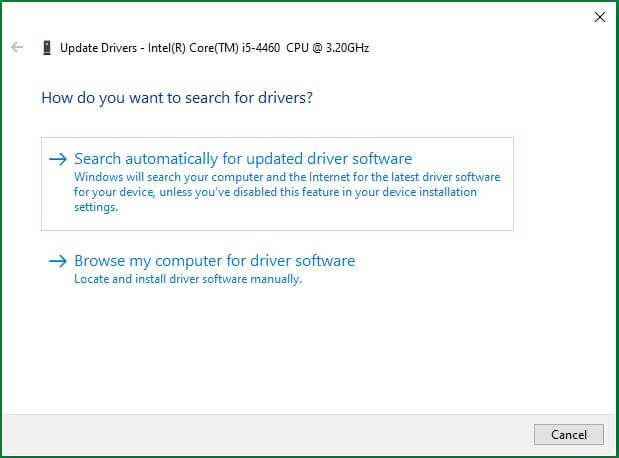Screen dimensions: 619x458
Task: Click the Intel(R) Core(TM) i5-4460 name in title
Action: 212,47
